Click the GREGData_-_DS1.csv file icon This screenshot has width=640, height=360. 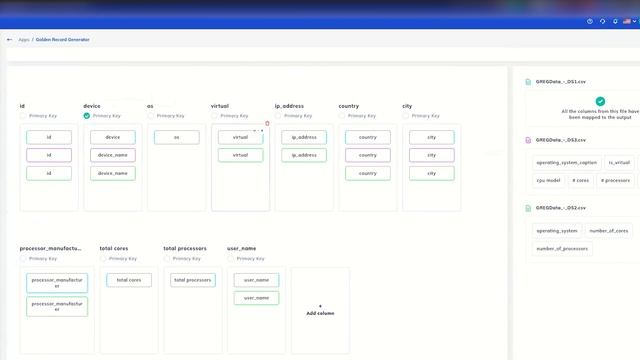[x=528, y=82]
